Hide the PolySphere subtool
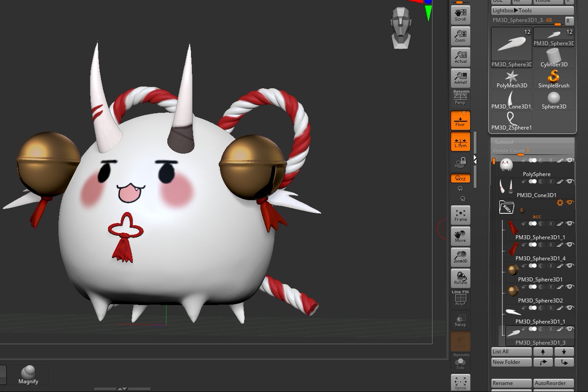The image size is (588, 392). [570, 160]
